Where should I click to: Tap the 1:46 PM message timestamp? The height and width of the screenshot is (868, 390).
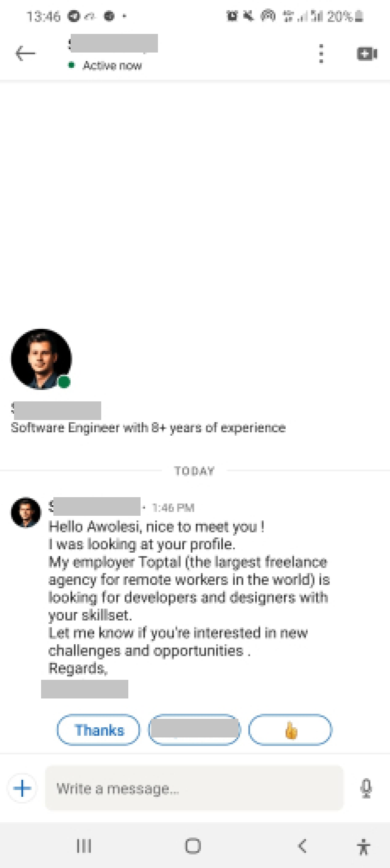173,507
